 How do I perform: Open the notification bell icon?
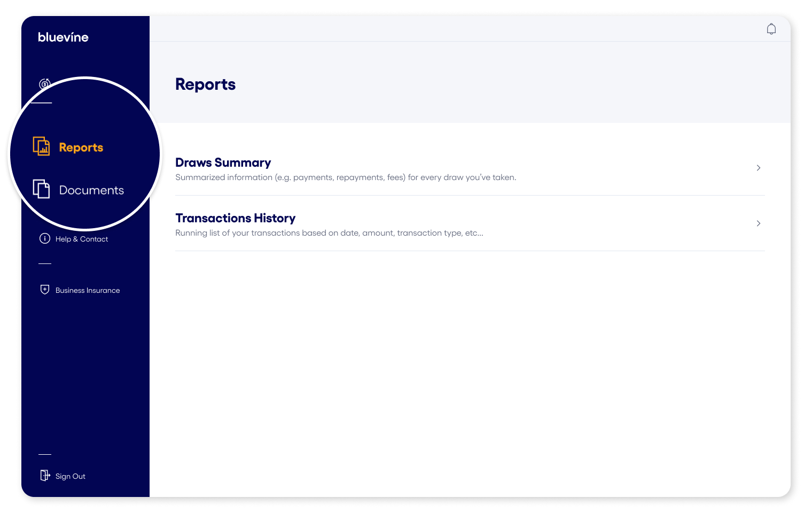tap(771, 28)
